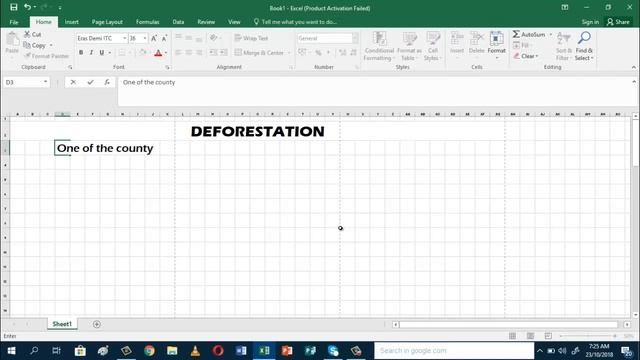Open Cell Styles gallery
Screen dimensions: 640x360
coord(433,46)
